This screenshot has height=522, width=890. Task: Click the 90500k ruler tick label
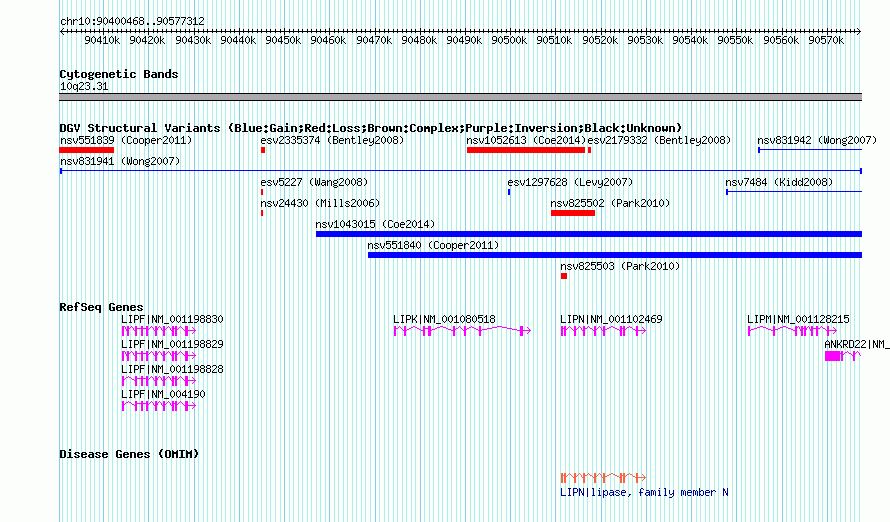tap(509, 40)
